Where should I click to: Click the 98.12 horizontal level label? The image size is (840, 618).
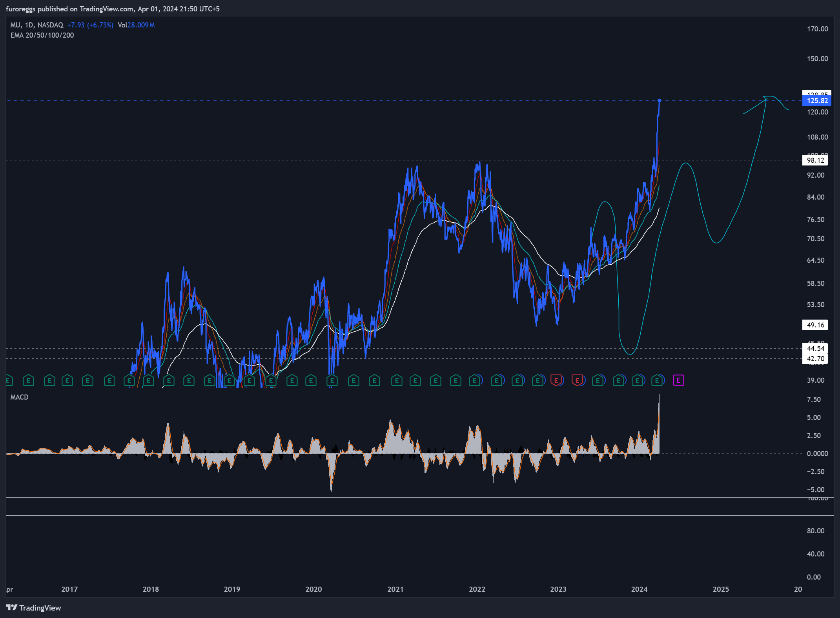(x=815, y=160)
